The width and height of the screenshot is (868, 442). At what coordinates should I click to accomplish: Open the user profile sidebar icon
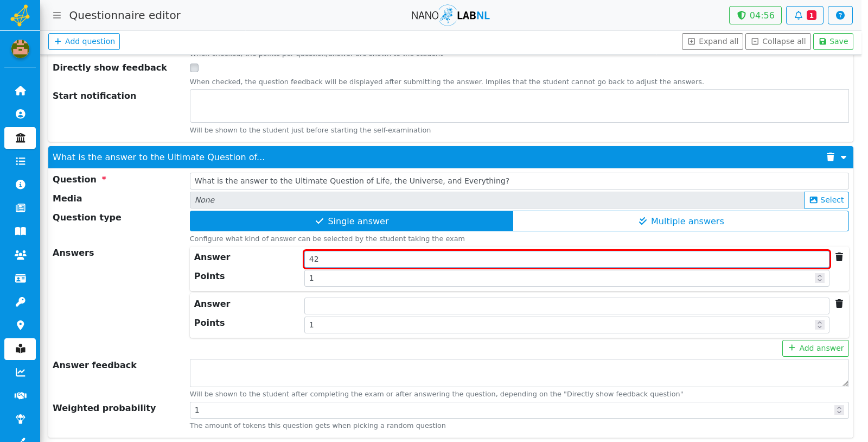(x=20, y=114)
